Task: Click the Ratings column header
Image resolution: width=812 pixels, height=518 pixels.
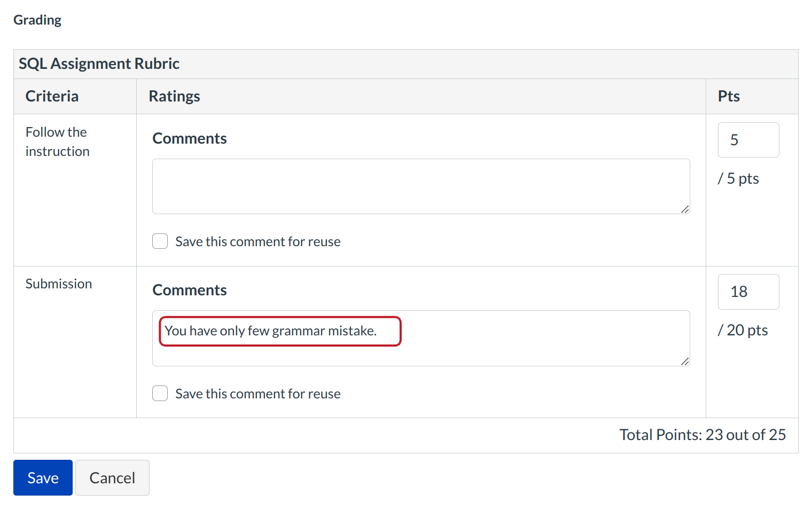Action: coord(174,96)
